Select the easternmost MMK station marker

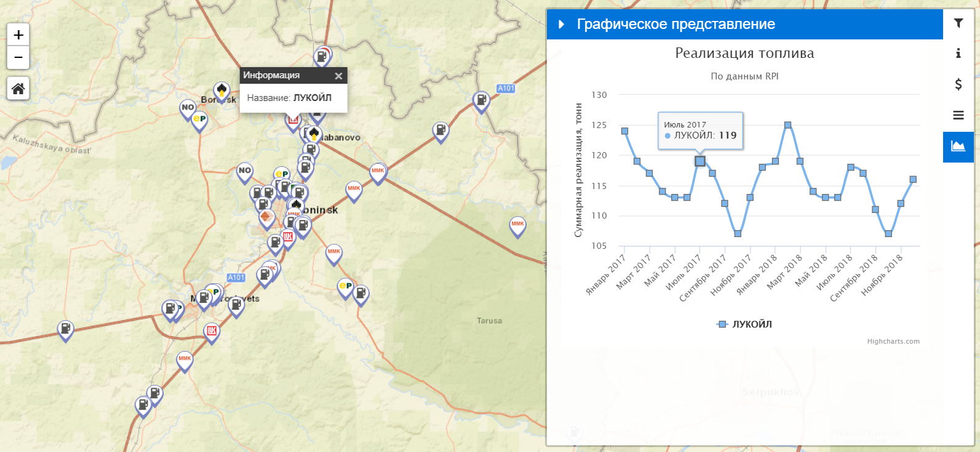518,227
